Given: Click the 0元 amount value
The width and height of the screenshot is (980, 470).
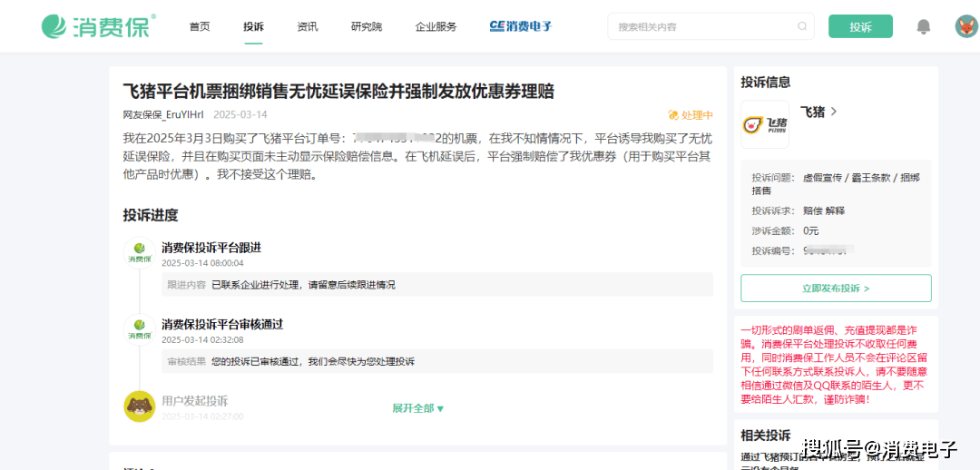Looking at the screenshot, I should pyautogui.click(x=811, y=230).
